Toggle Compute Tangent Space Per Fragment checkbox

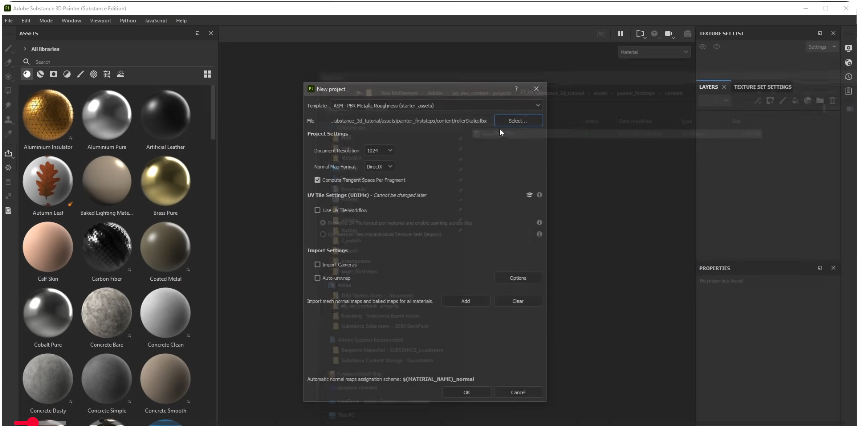317,180
